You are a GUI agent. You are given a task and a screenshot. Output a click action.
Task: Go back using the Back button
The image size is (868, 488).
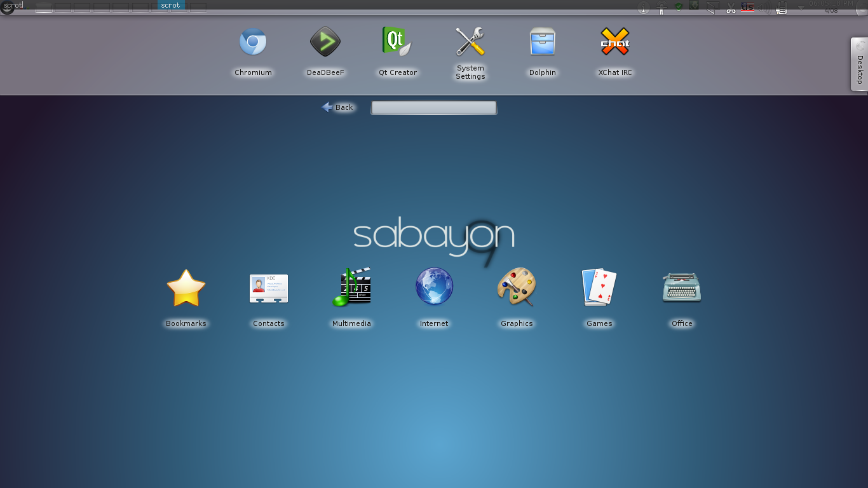pos(338,107)
